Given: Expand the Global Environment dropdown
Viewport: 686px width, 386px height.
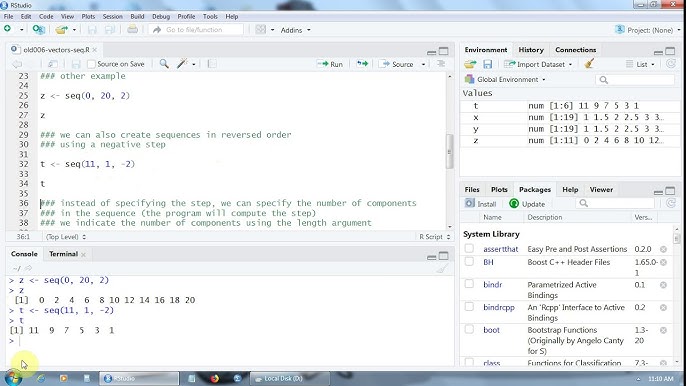Looking at the screenshot, I should (x=505, y=79).
